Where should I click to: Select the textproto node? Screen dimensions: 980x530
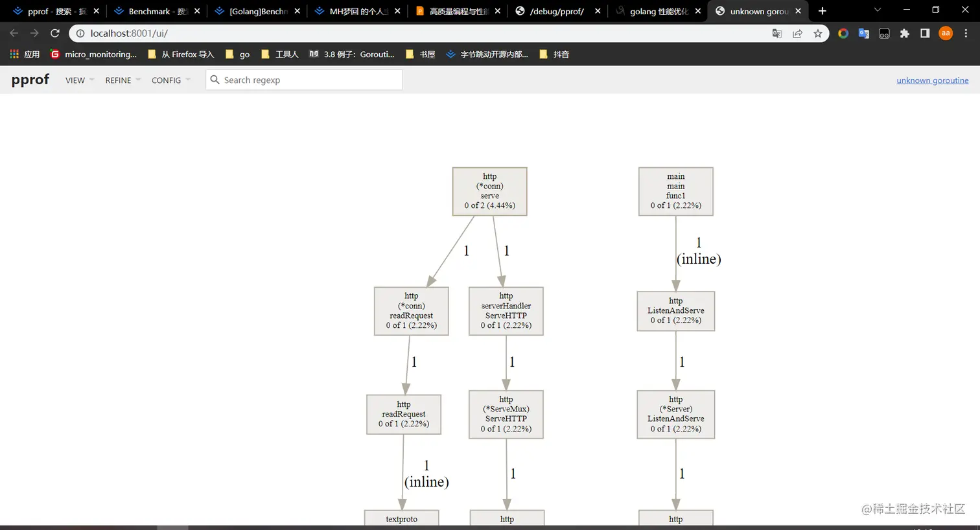[401, 518]
